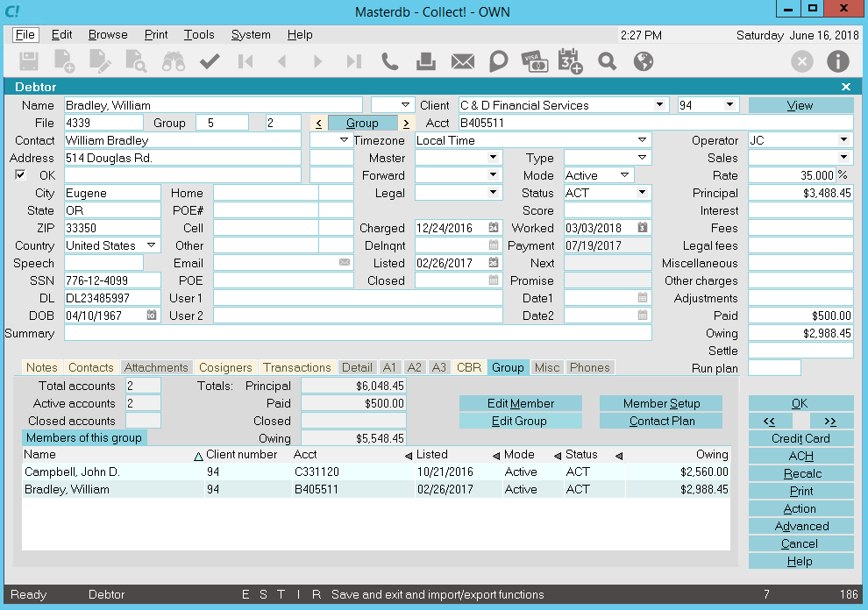
Task: Open the Operator JC dropdown
Action: coord(843,140)
